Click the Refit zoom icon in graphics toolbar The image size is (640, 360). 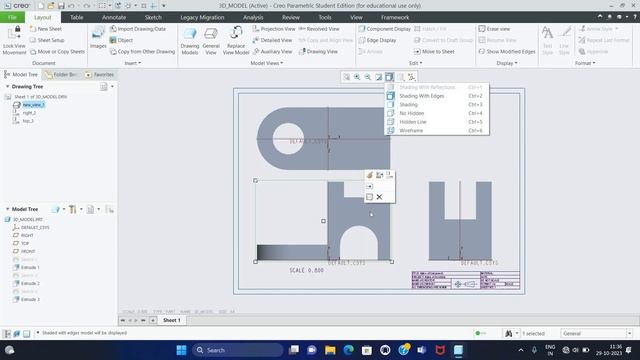point(347,77)
